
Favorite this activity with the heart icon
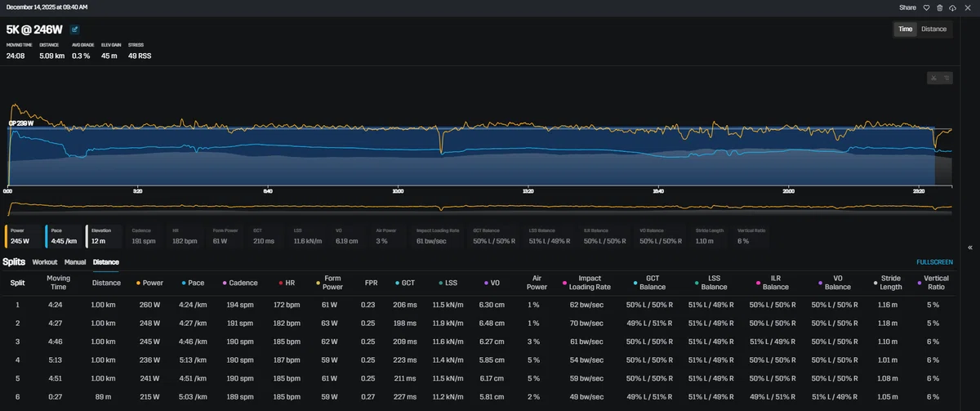pyautogui.click(x=927, y=7)
